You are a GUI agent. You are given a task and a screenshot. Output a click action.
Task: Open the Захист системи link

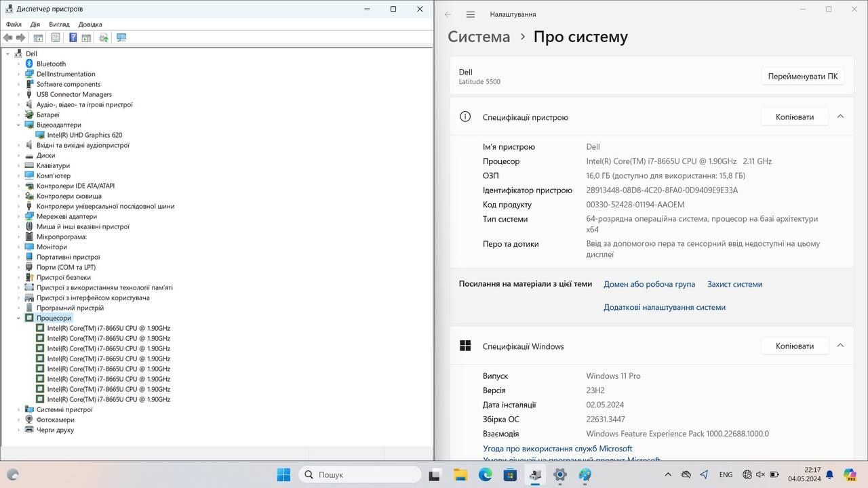point(734,285)
